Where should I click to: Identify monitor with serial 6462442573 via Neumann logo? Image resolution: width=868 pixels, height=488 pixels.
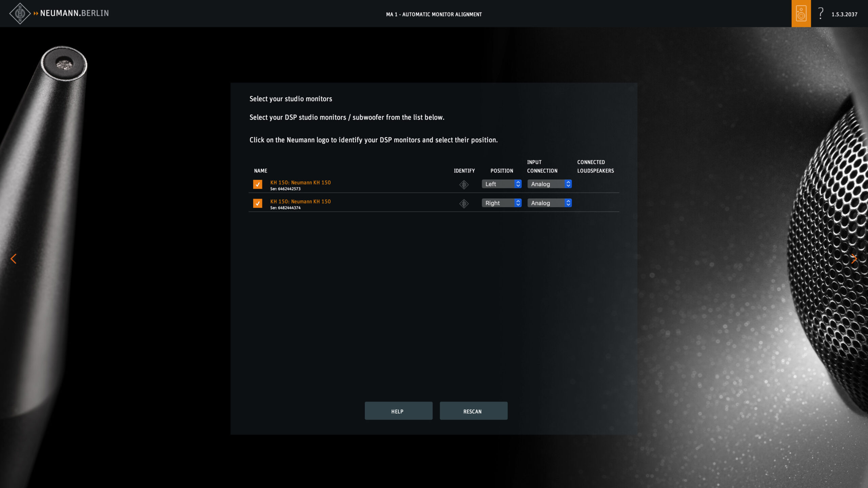tap(464, 184)
